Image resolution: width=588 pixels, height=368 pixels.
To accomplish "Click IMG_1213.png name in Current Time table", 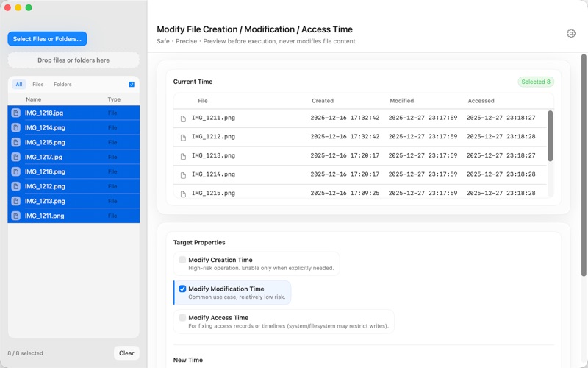I will click(213, 155).
